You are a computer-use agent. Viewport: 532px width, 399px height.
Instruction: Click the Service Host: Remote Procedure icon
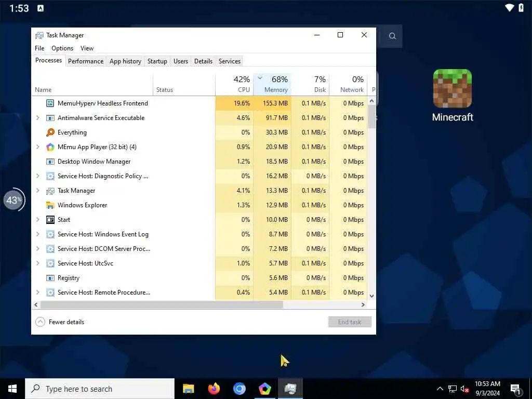tap(50, 292)
